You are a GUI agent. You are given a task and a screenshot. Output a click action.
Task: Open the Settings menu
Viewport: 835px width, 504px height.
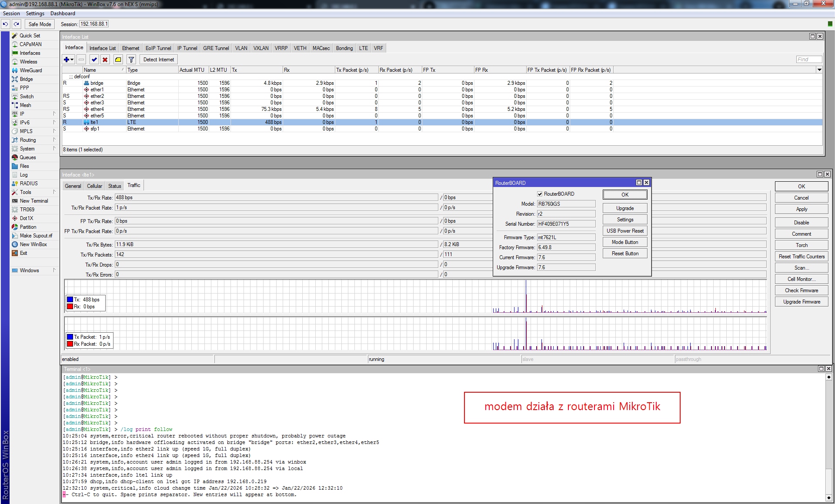tap(35, 13)
